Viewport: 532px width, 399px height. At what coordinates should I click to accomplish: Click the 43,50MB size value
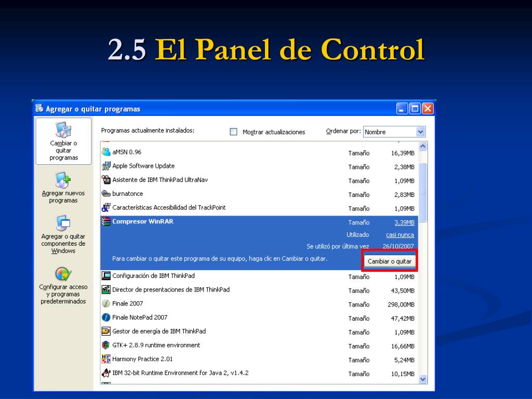point(403,291)
